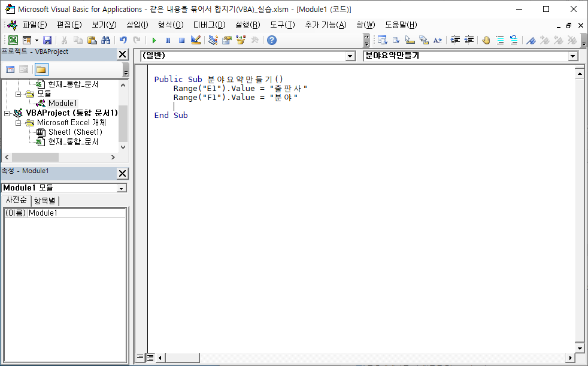The height and width of the screenshot is (366, 588).
Task: Open the Properties Window icon
Action: point(228,40)
